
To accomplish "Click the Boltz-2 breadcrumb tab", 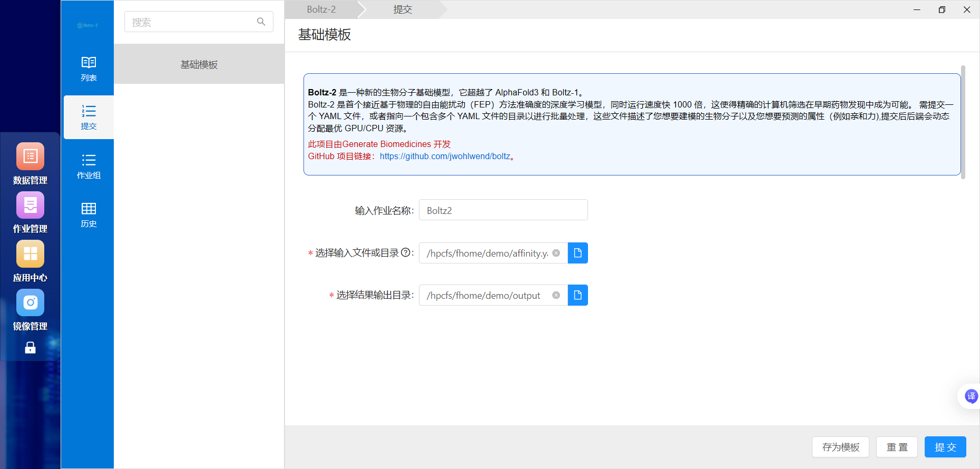I will coord(321,9).
